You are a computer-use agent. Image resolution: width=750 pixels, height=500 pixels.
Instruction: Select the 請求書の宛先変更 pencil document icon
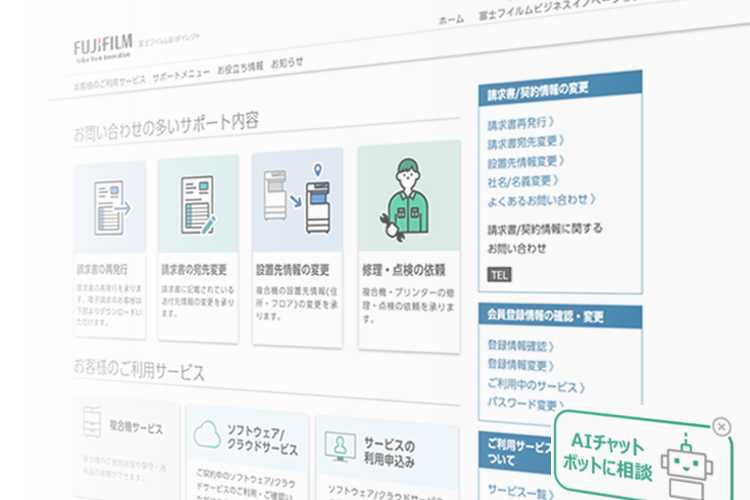tap(197, 204)
